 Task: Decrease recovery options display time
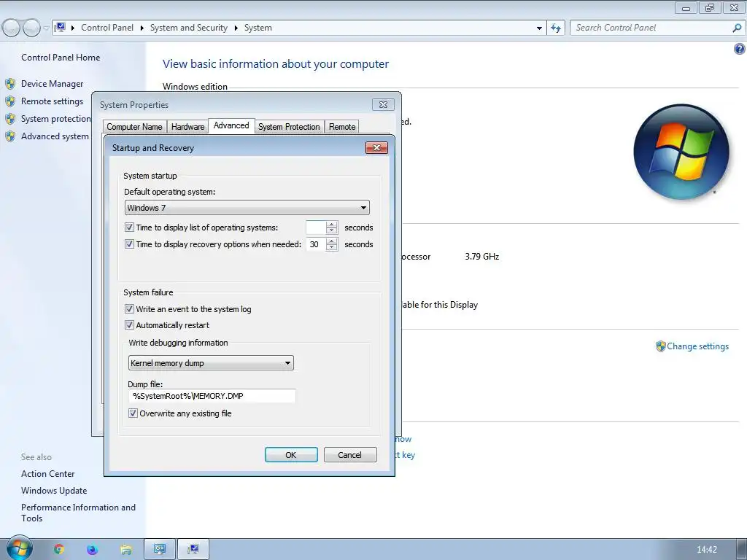[332, 247]
